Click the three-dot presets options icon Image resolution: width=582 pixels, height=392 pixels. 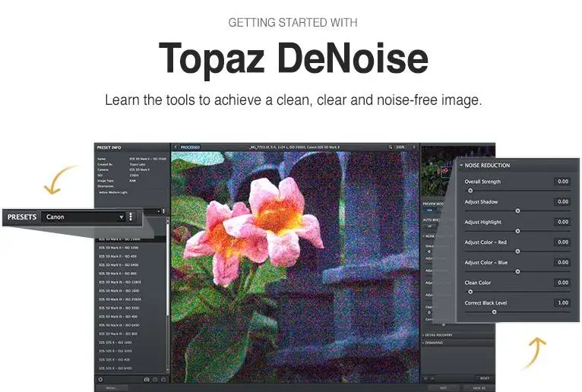pyautogui.click(x=131, y=217)
